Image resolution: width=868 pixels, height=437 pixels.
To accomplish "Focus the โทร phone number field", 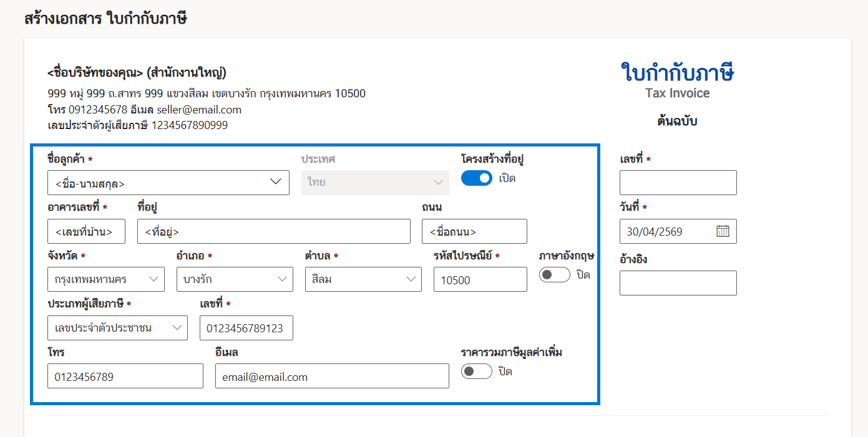I will (125, 377).
